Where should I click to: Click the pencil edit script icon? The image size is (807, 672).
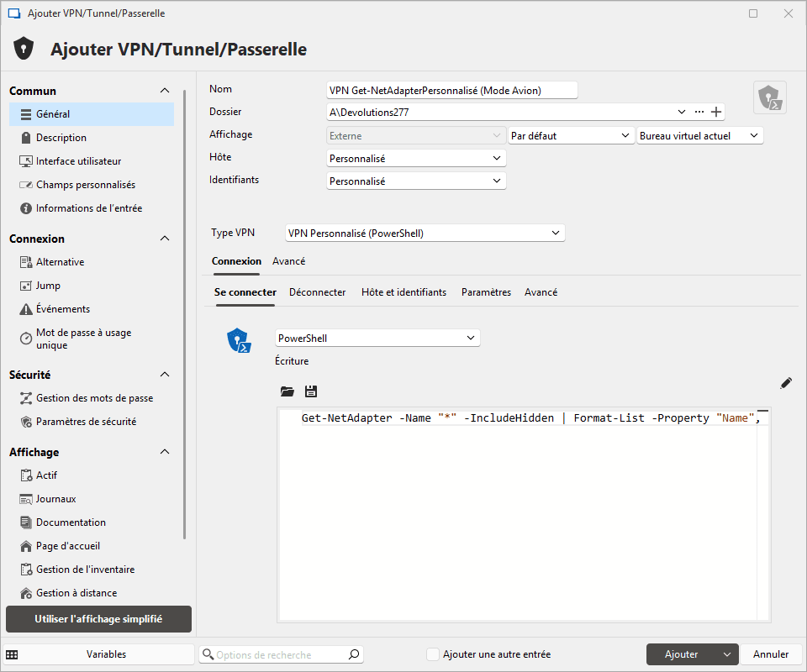(x=786, y=383)
